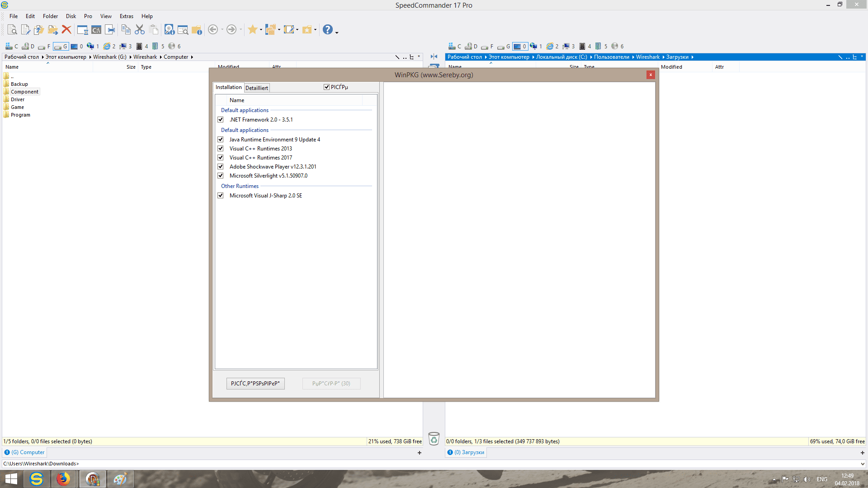
Task: Open the starred folder toolbar dropdown arrow
Action: tap(315, 30)
